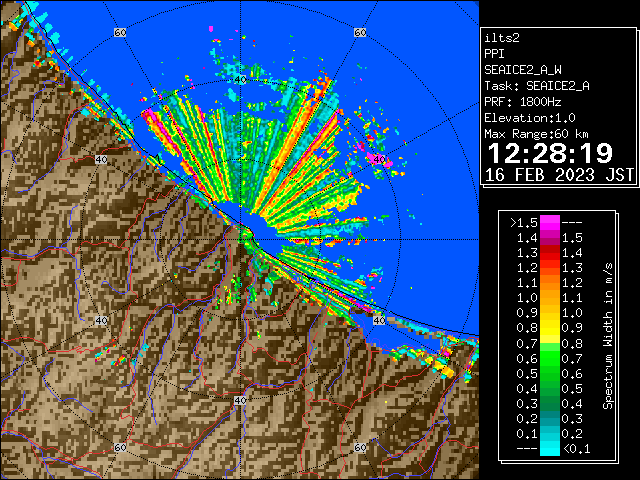The height and width of the screenshot is (480, 640).
Task: Click the right-column '0.2' legend value
Action: click(572, 433)
